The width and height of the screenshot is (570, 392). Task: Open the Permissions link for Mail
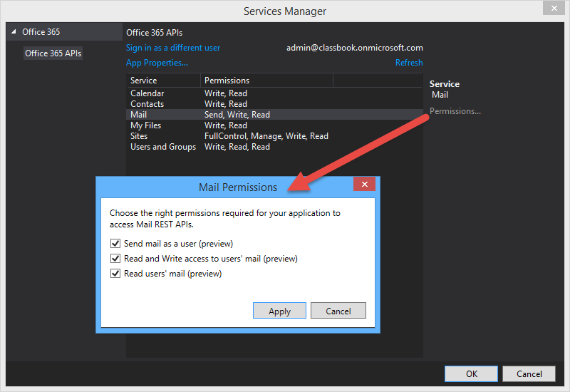click(455, 111)
